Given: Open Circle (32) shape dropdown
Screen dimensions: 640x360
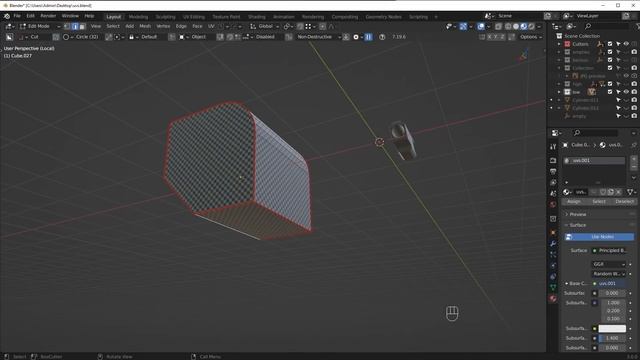Looking at the screenshot, I should coord(82,37).
